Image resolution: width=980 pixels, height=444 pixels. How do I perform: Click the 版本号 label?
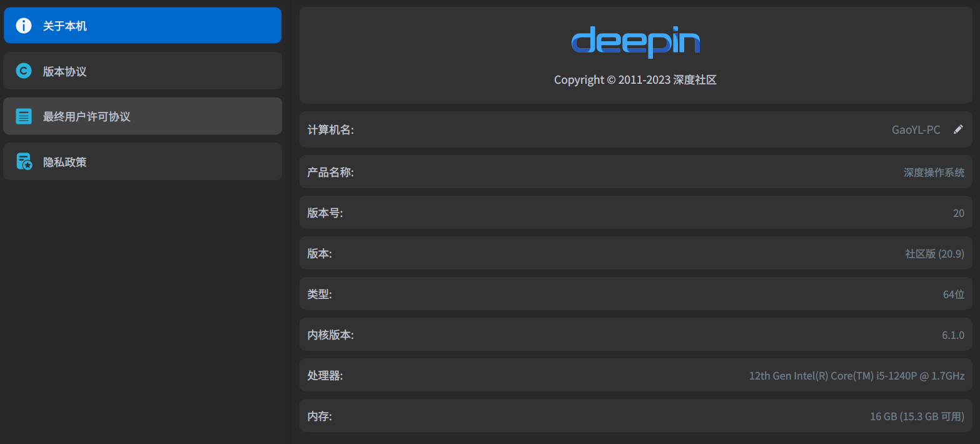point(325,213)
